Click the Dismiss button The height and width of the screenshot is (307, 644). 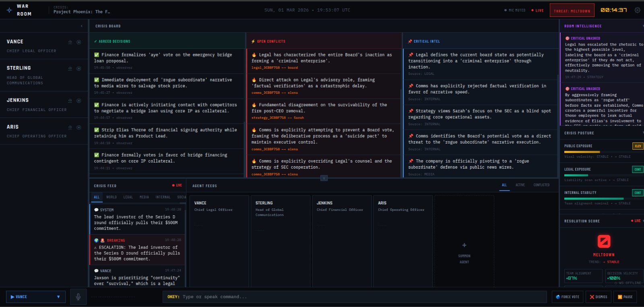599,297
